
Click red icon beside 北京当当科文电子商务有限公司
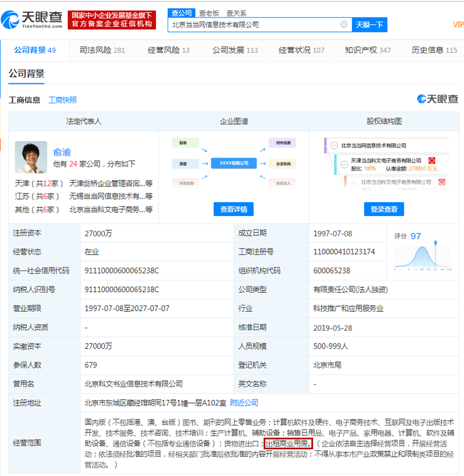442,182
